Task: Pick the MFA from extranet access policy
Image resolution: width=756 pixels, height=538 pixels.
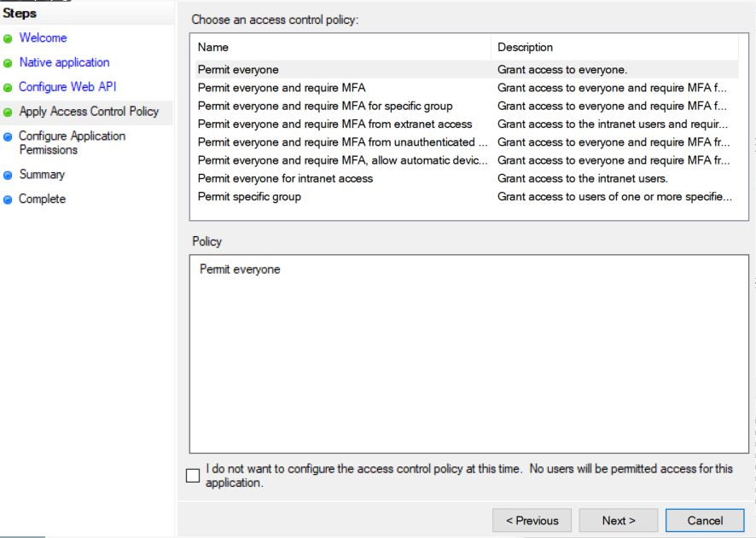Action: pyautogui.click(x=334, y=124)
